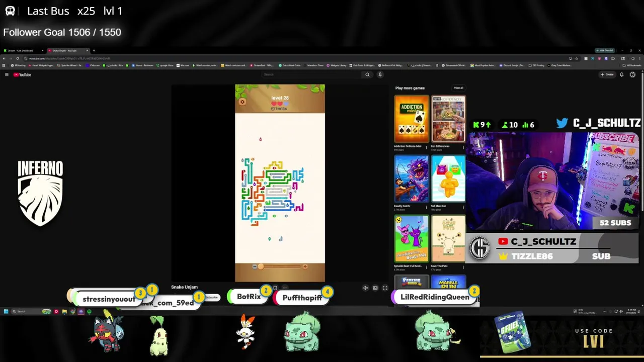The image size is (644, 362).
Task: Open the game settings gear icon
Action: [242, 102]
